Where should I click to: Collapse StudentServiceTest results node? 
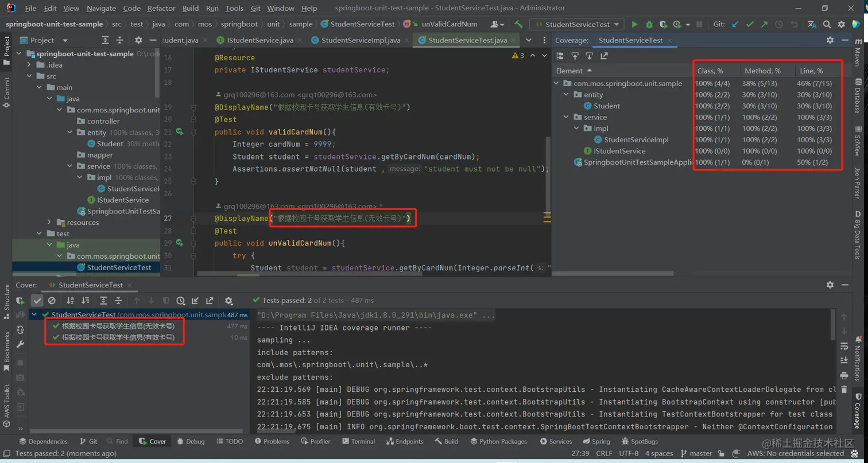[35, 314]
